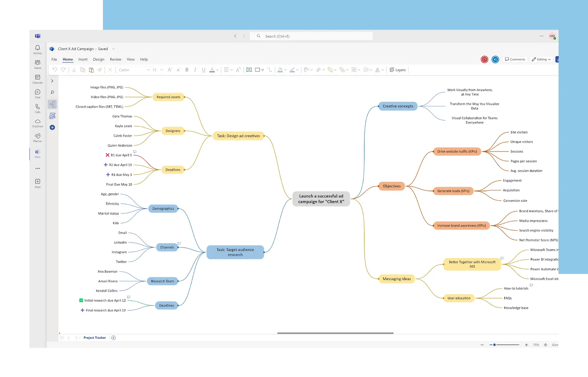Insert a text box using the A frame icon

click(x=249, y=70)
